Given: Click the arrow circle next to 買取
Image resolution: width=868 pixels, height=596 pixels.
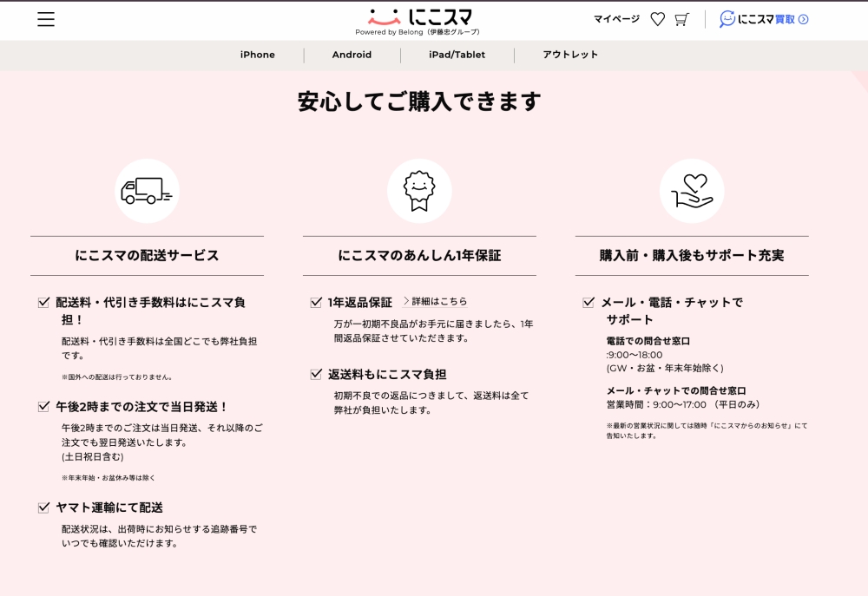Looking at the screenshot, I should tap(803, 19).
